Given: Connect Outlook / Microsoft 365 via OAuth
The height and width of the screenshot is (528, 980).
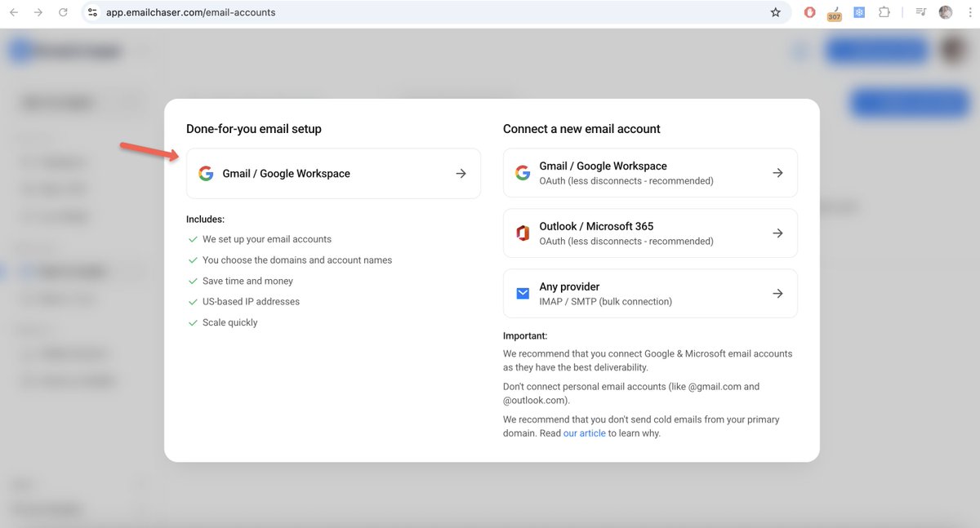Looking at the screenshot, I should (650, 233).
